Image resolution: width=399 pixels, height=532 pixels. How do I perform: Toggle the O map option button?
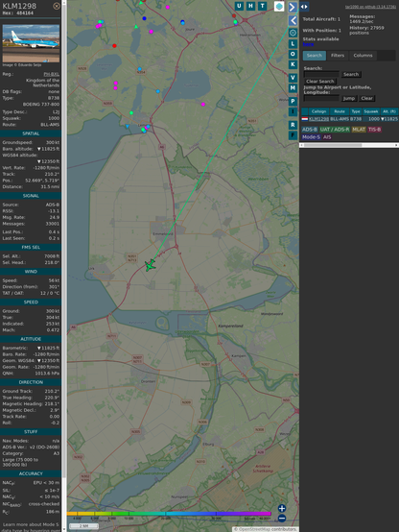293,54
